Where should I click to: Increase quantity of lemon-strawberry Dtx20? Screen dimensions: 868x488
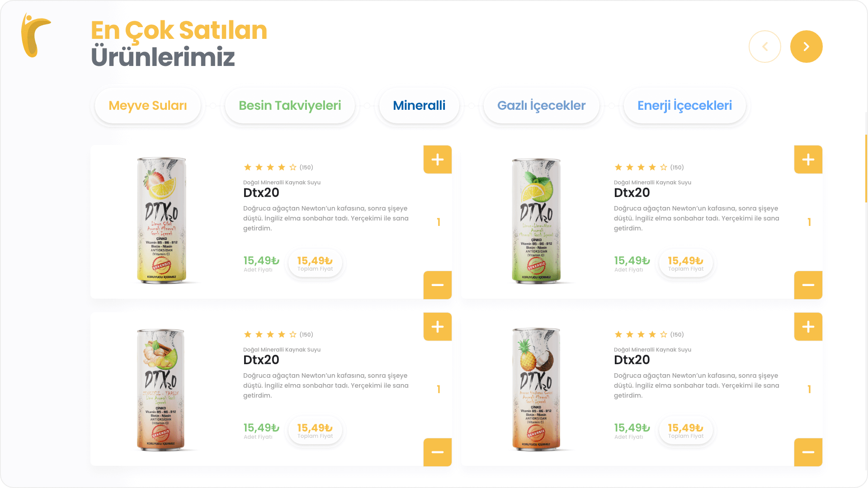(438, 160)
